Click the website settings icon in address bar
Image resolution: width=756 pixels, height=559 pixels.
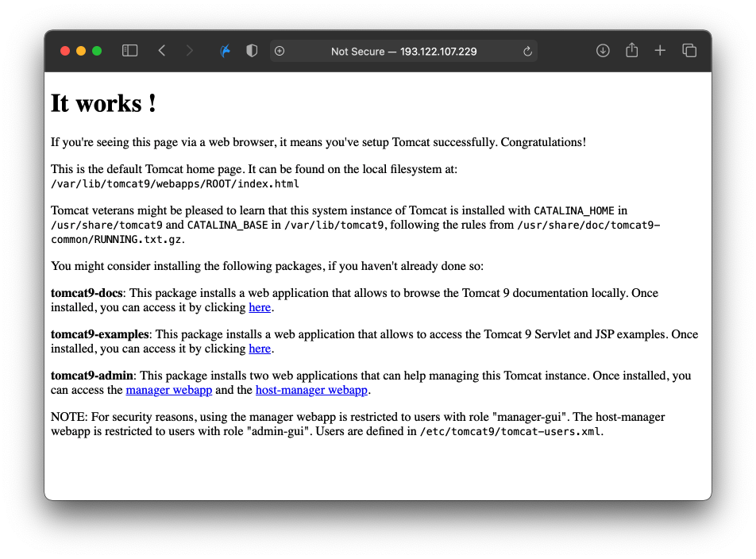click(280, 51)
